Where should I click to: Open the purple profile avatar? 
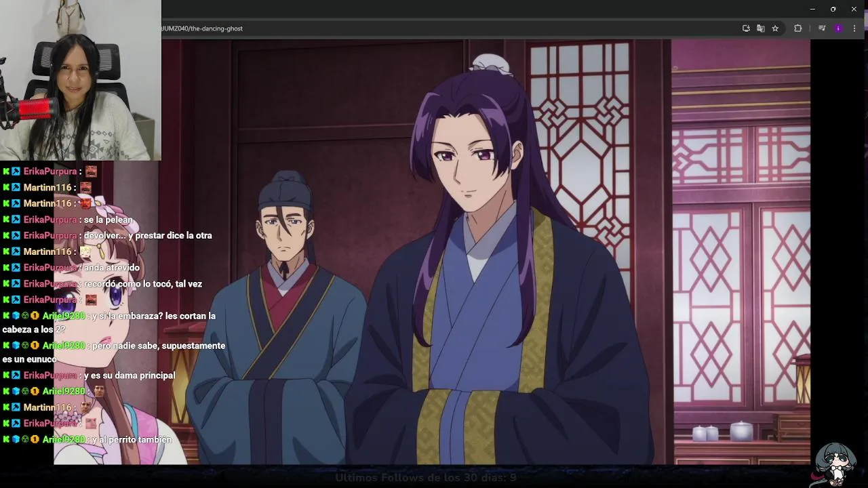pyautogui.click(x=838, y=28)
